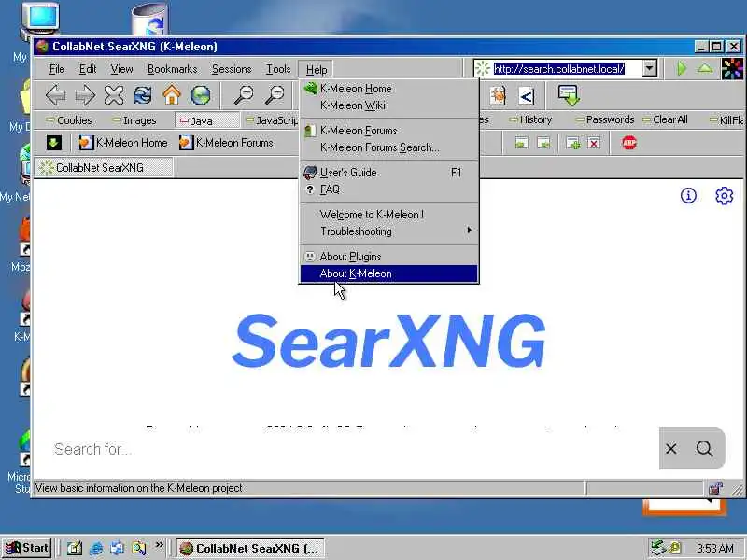Click K-Meleon Forums bookmark toolbar button
Viewport: 747px width, 560px height.
226,143
